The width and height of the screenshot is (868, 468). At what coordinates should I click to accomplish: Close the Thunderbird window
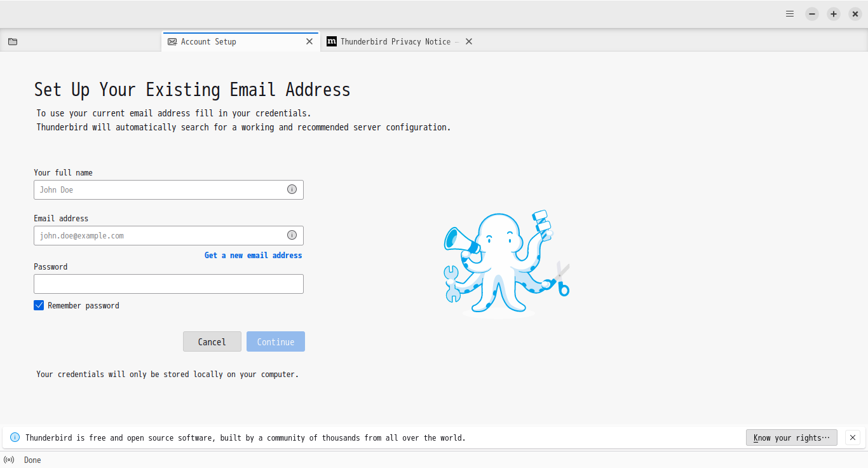click(x=855, y=14)
